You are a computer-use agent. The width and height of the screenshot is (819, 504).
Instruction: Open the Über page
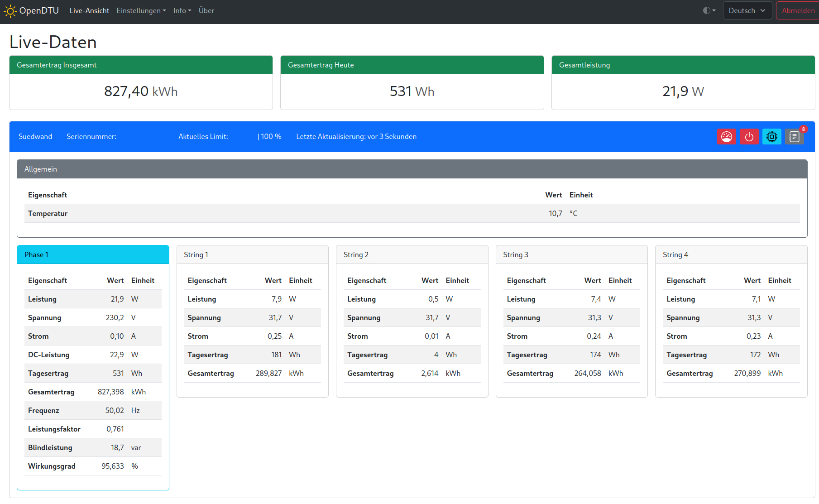coord(206,10)
